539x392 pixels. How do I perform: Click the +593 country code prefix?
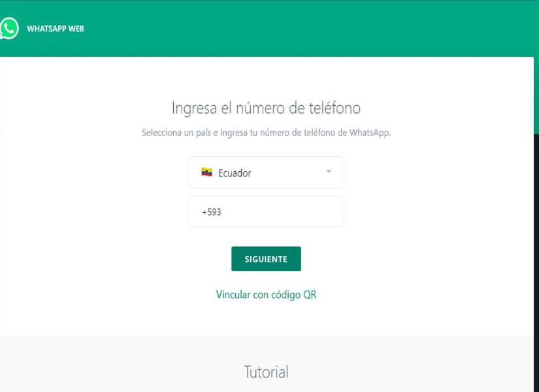point(212,212)
